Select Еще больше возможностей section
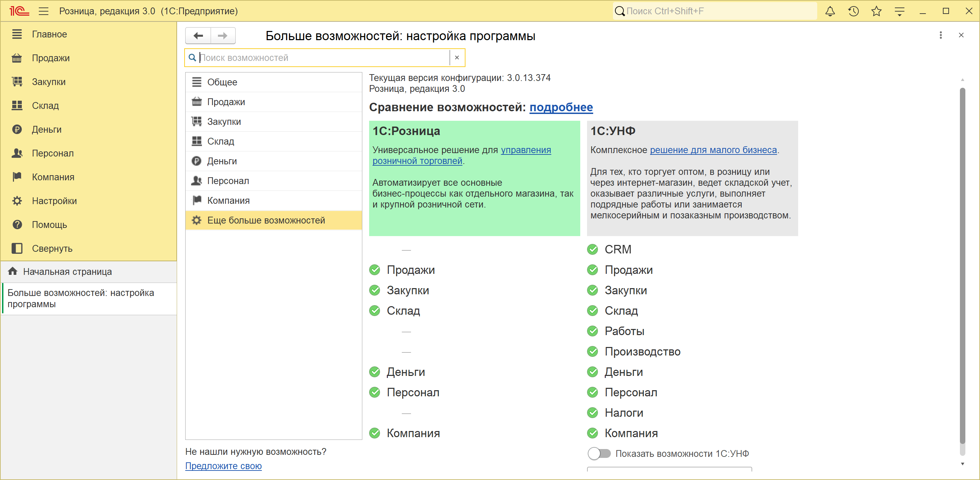The image size is (980, 480). click(x=273, y=220)
